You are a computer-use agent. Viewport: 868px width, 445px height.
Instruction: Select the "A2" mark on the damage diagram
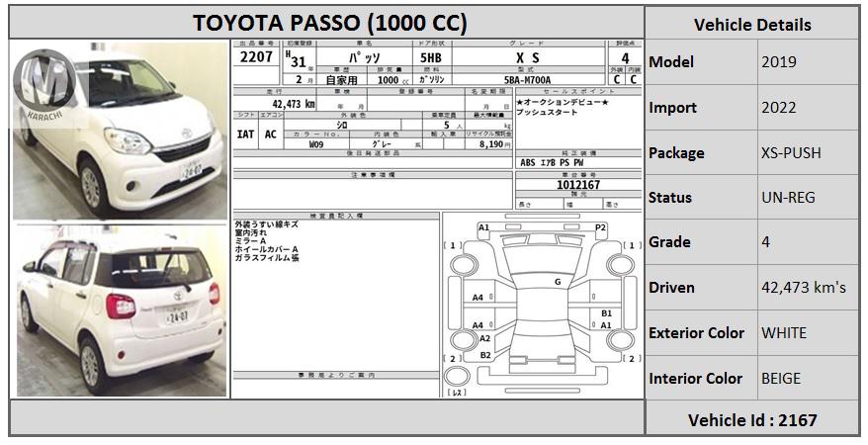(x=485, y=338)
